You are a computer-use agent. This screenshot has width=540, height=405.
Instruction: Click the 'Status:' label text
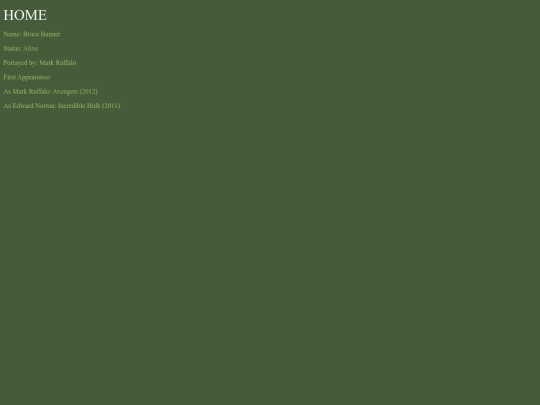pyautogui.click(x=12, y=49)
